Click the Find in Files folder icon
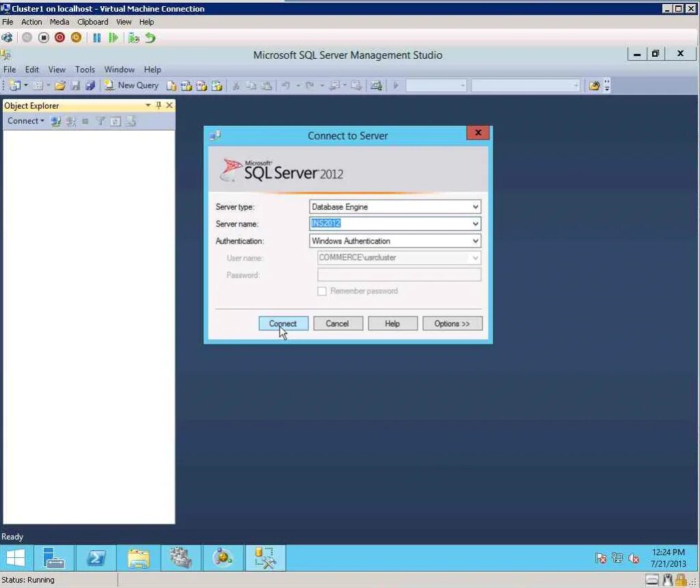 point(594,85)
